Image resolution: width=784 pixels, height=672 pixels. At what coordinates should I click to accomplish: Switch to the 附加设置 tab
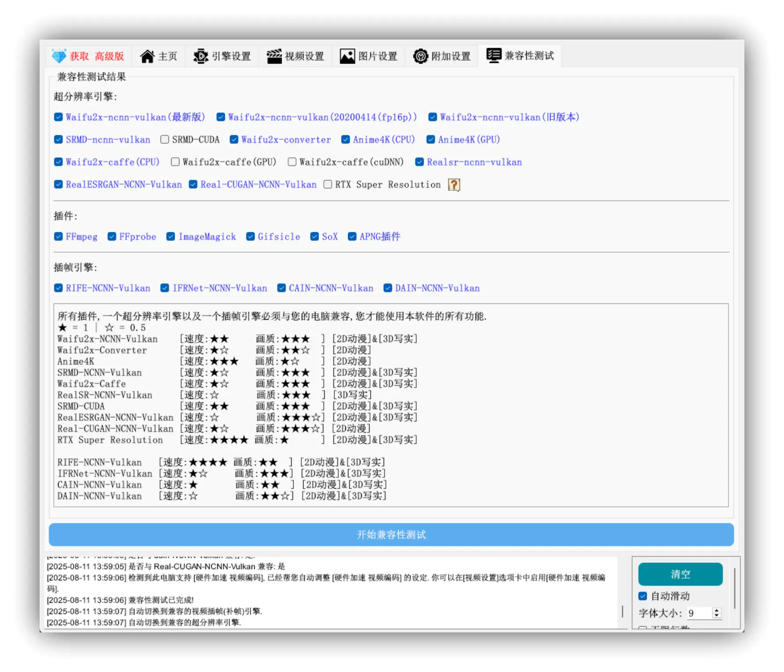click(442, 56)
